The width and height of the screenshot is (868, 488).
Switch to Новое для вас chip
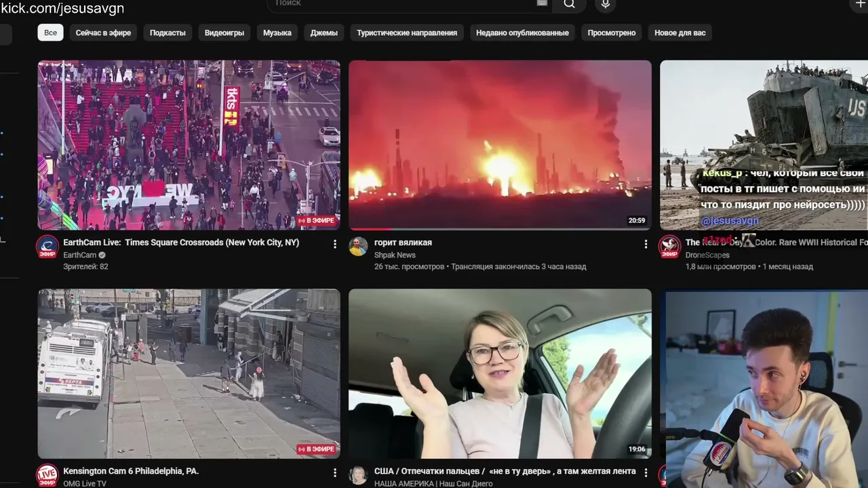click(680, 33)
